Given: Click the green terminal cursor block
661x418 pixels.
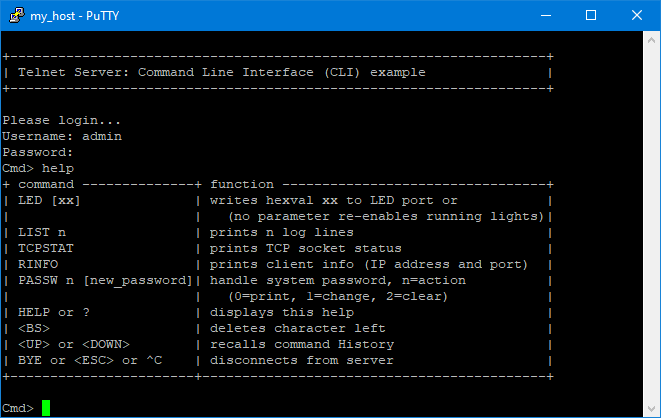Looking at the screenshot, I should click(x=45, y=408).
